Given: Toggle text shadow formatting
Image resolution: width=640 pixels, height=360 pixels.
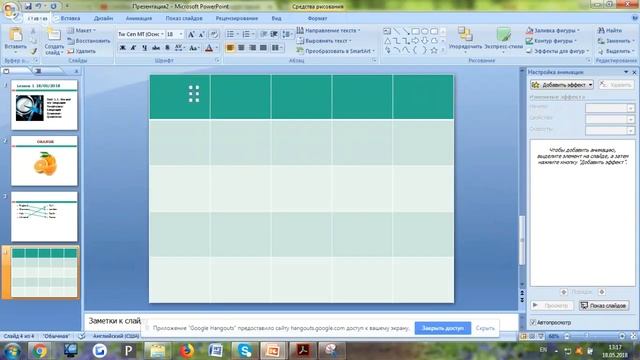Looking at the screenshot, I should [x=167, y=48].
